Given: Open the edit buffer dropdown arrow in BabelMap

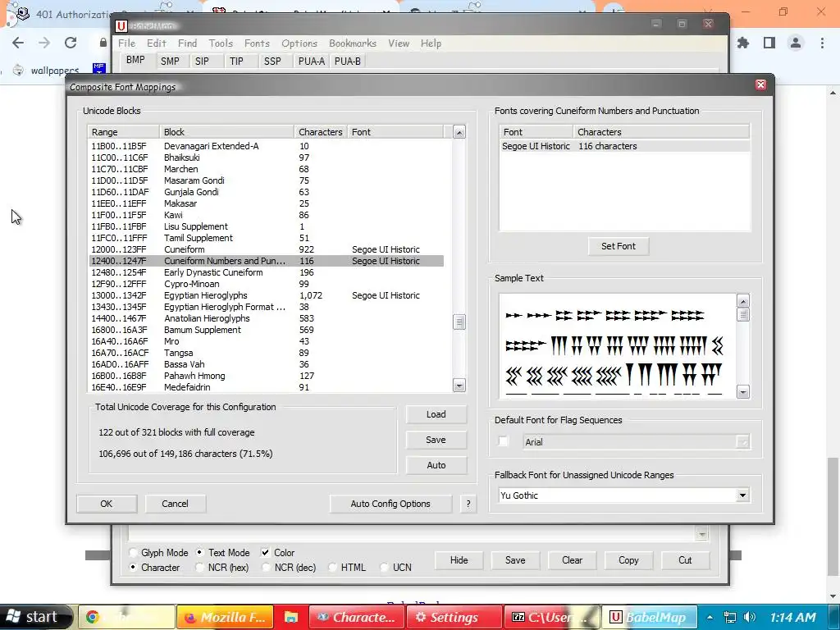Looking at the screenshot, I should coord(701,533).
